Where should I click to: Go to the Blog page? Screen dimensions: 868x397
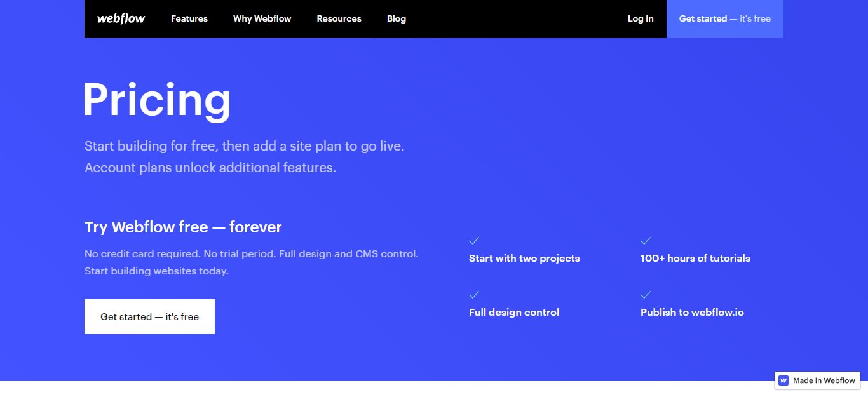click(397, 18)
